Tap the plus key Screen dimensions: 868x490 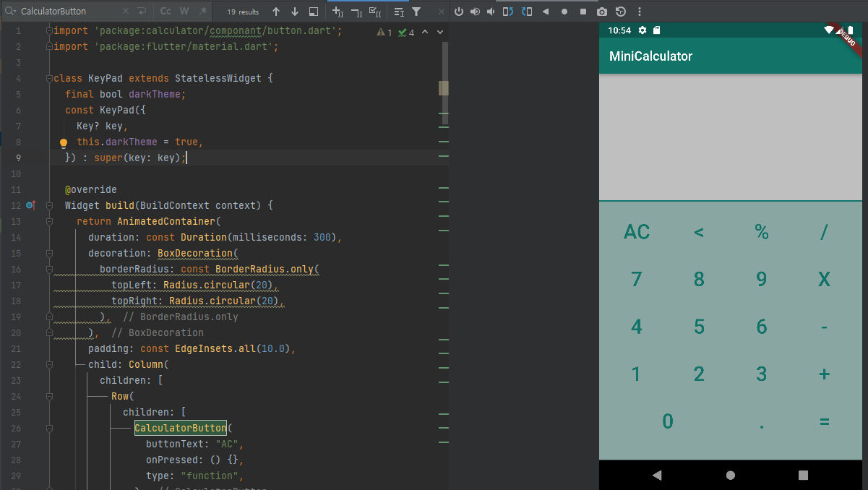(x=824, y=374)
